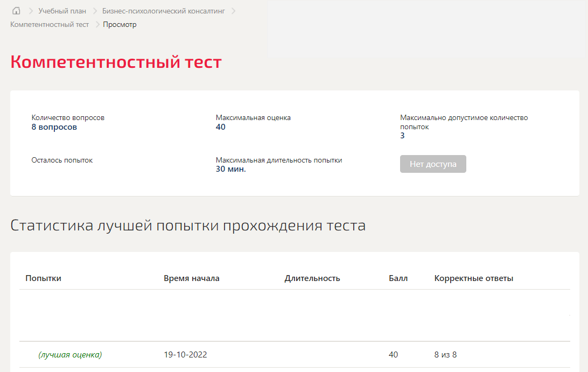588x372 pixels.
Task: Click the 8 из 8 correct answers cell
Action: tap(445, 354)
